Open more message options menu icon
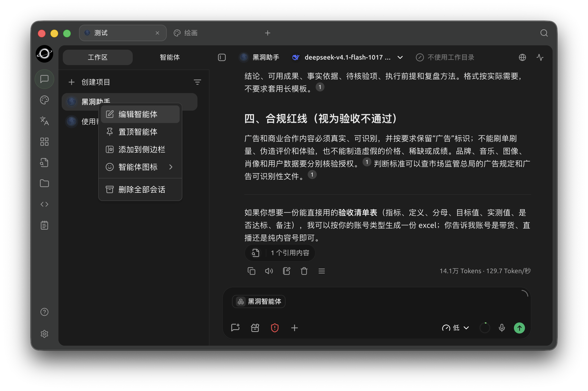 pyautogui.click(x=321, y=271)
